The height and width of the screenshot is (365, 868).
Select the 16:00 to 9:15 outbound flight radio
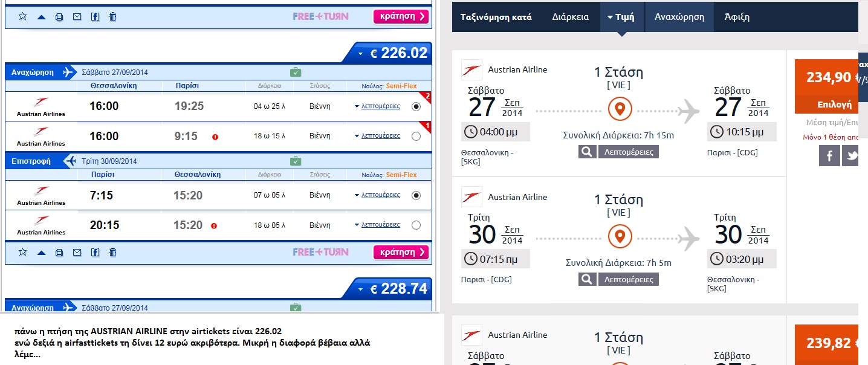416,137
